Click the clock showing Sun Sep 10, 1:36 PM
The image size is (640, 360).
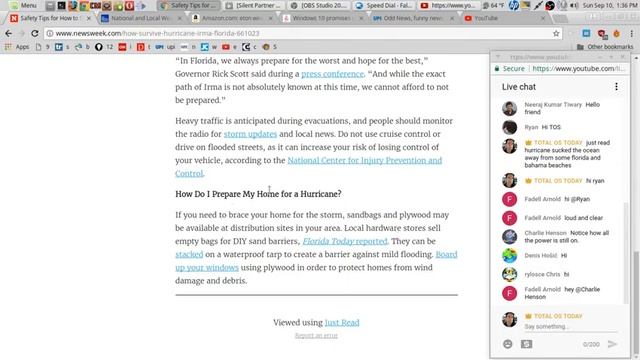[610, 6]
